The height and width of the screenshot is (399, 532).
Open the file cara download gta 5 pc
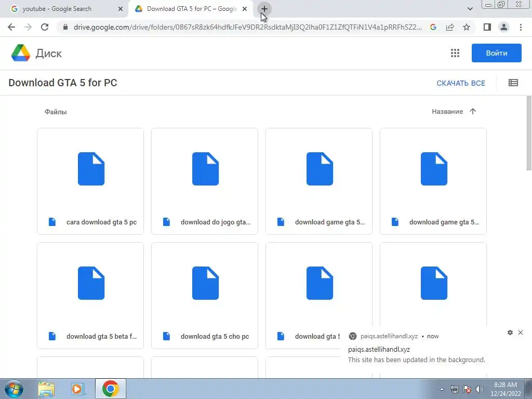tap(90, 181)
